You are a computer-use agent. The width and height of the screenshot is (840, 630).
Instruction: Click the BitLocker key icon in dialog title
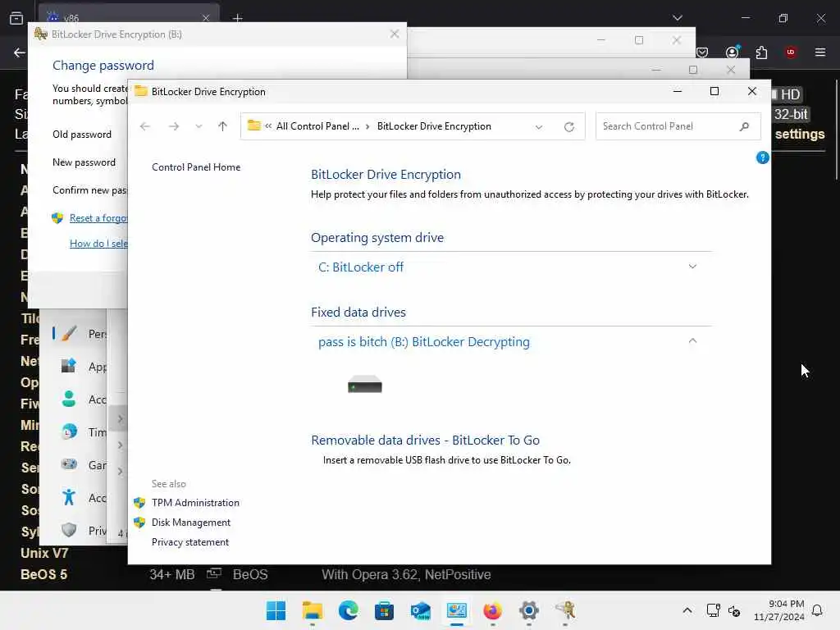(41, 34)
